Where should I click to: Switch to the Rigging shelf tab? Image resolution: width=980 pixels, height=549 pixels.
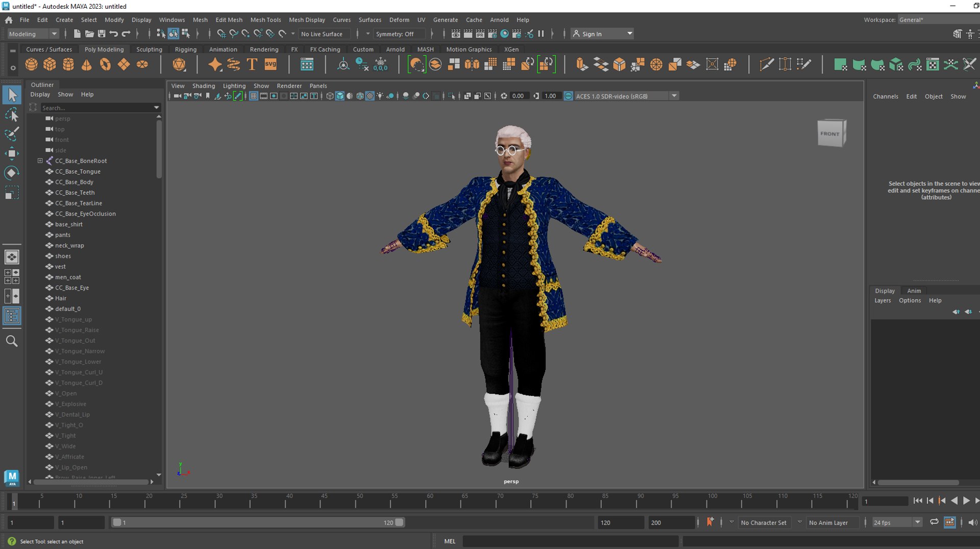(185, 50)
